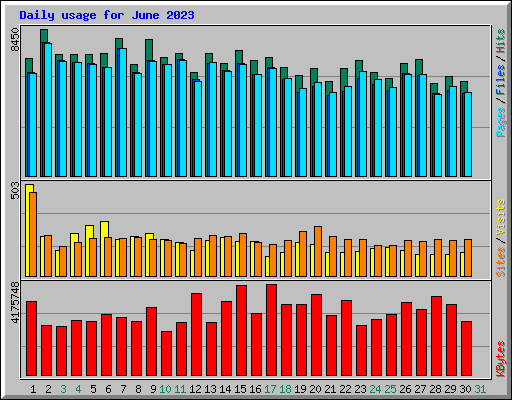The width and height of the screenshot is (512, 400).
Task: Click the cyan pages bar for day 7
Action: pyautogui.click(x=123, y=113)
